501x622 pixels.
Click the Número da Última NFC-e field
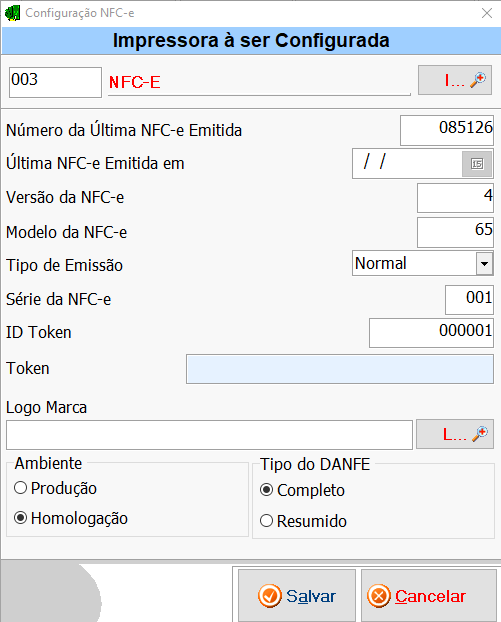(447, 131)
